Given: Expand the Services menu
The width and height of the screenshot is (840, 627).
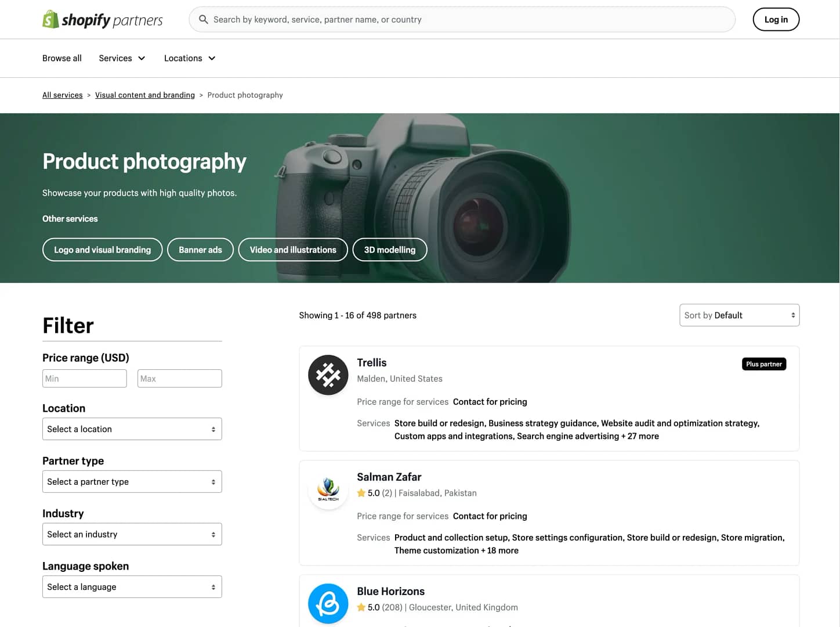Looking at the screenshot, I should [x=122, y=58].
